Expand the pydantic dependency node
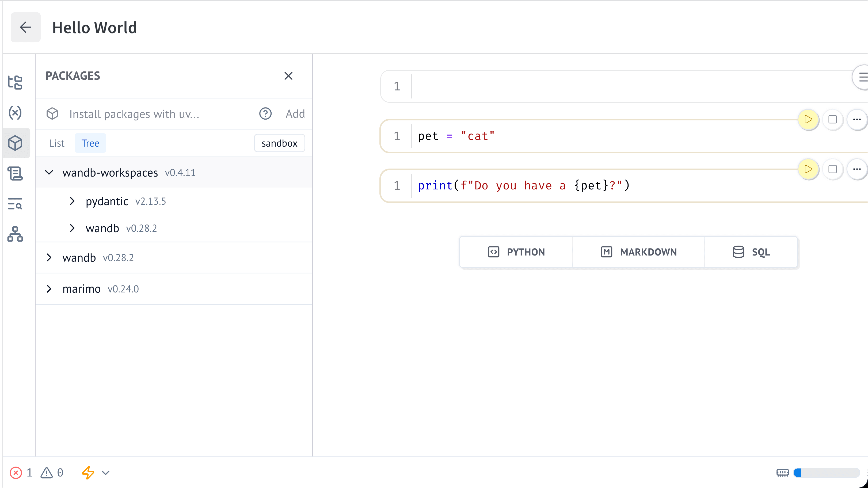Screen dimensions: 868x488 72,201
